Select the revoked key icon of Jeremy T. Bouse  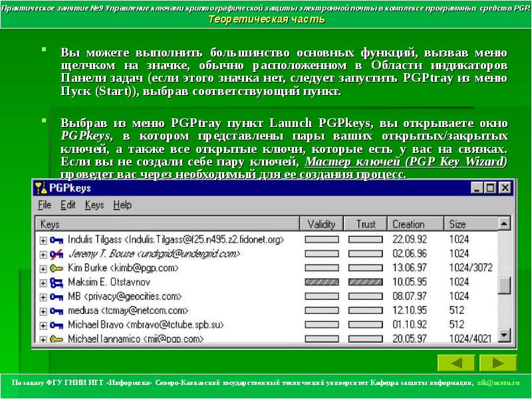(x=57, y=254)
